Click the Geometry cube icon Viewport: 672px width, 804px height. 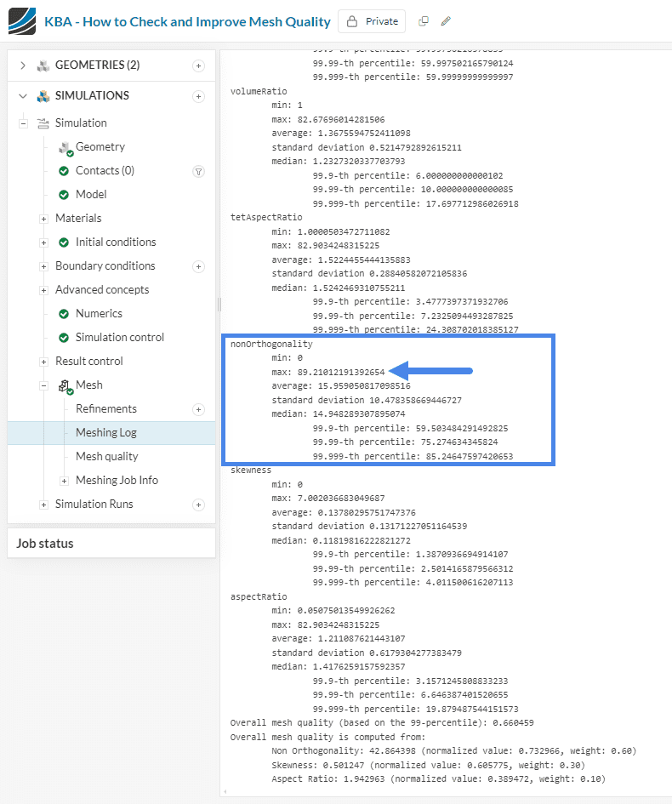coord(65,148)
